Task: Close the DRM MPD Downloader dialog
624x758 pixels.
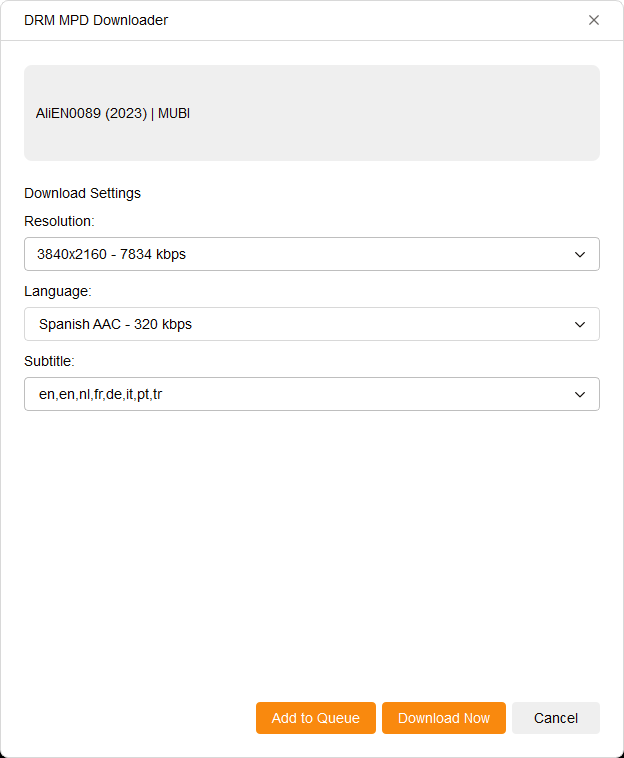Action: [x=594, y=20]
